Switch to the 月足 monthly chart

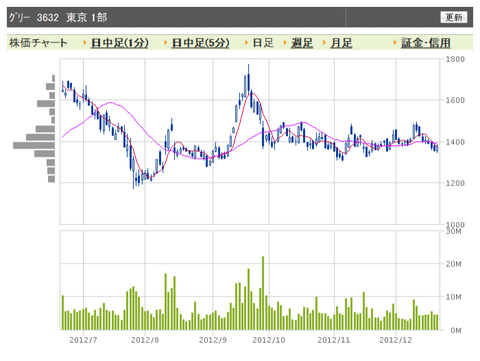click(x=341, y=43)
